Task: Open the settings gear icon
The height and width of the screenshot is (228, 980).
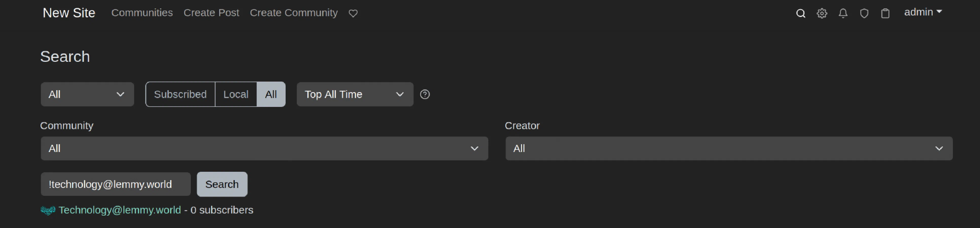Action: point(822,14)
